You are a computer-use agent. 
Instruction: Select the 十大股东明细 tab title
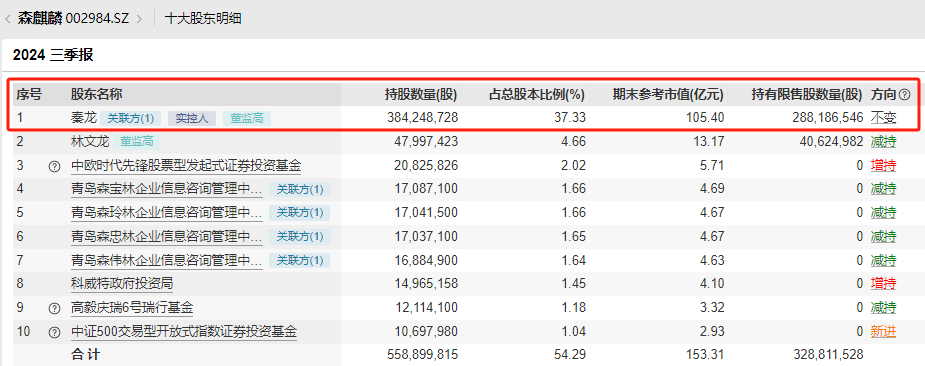pyautogui.click(x=203, y=18)
